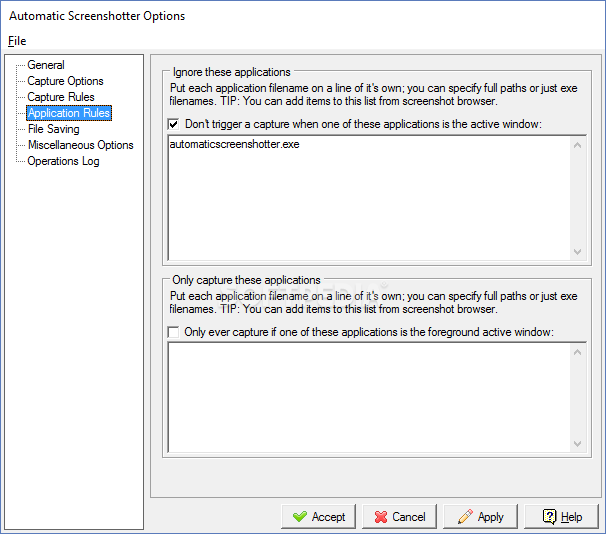Click the Accept button label
The width and height of the screenshot is (606, 534).
[328, 517]
